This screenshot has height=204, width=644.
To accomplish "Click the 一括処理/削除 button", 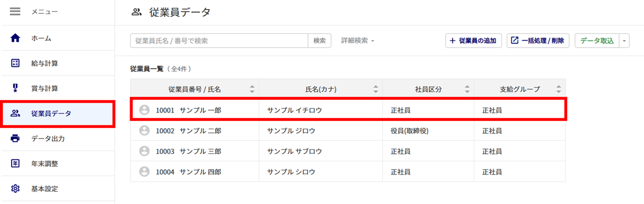I will [538, 41].
